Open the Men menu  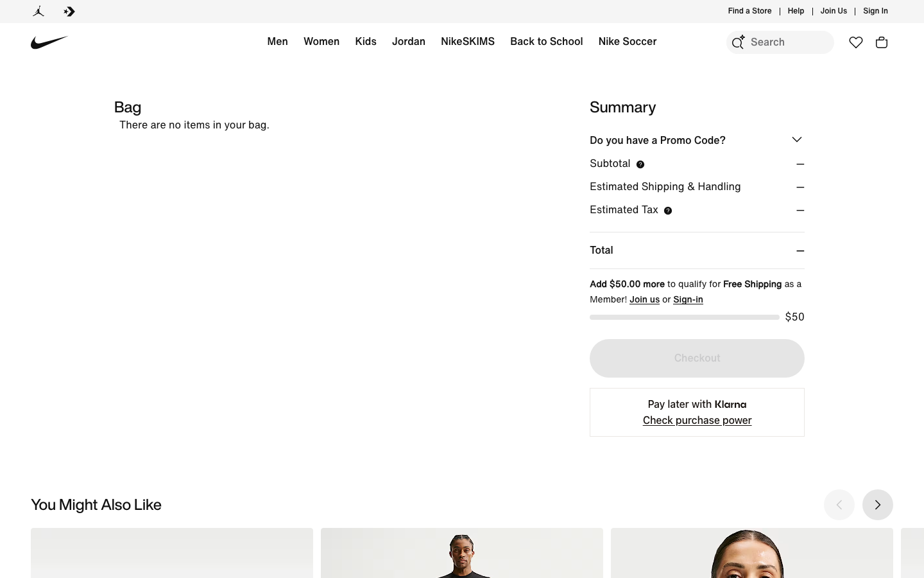pyautogui.click(x=277, y=41)
